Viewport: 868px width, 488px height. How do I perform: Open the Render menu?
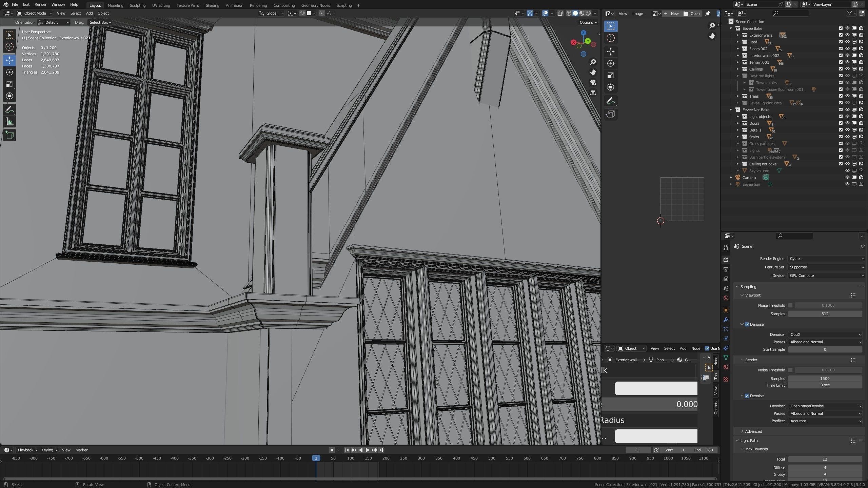click(40, 4)
